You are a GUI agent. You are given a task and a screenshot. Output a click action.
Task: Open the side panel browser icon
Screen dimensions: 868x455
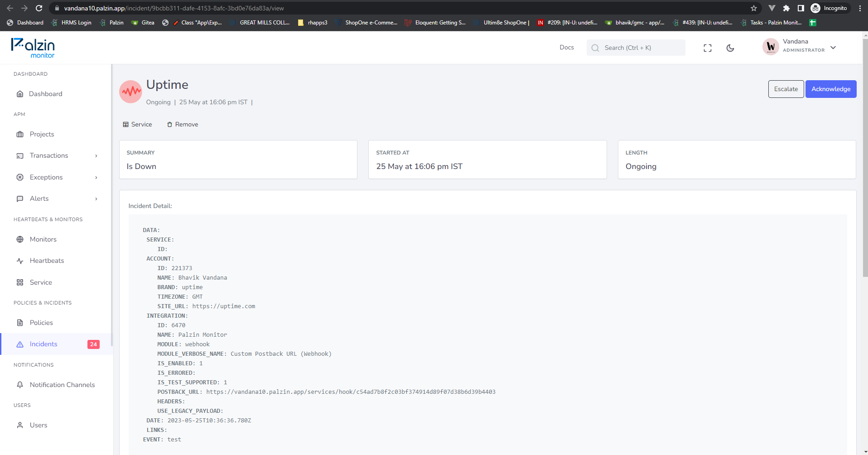point(801,8)
